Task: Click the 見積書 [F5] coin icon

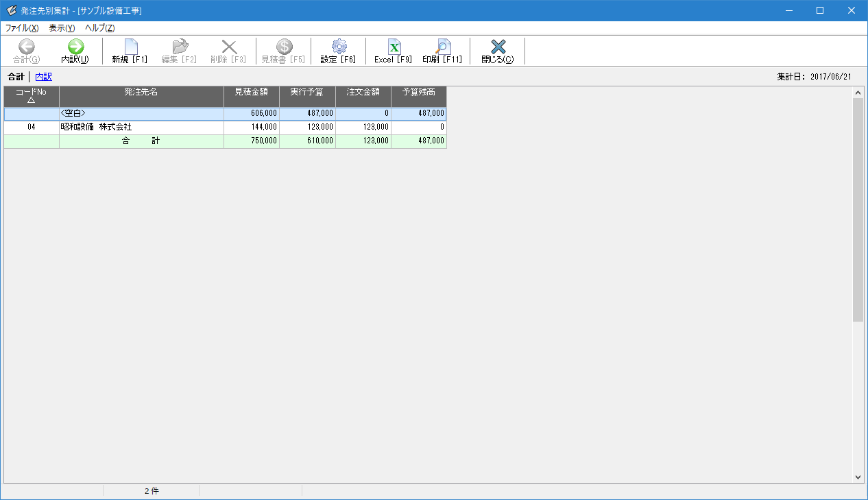Action: click(x=284, y=47)
